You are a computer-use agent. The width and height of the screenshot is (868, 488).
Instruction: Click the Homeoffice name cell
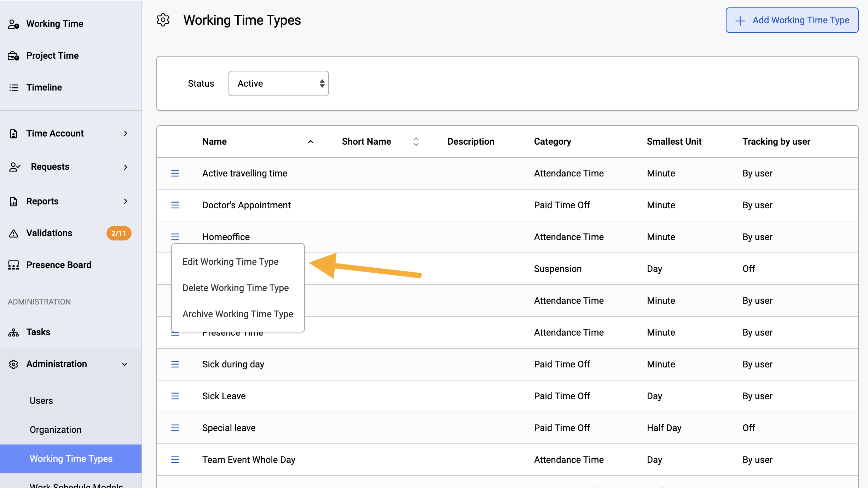226,237
